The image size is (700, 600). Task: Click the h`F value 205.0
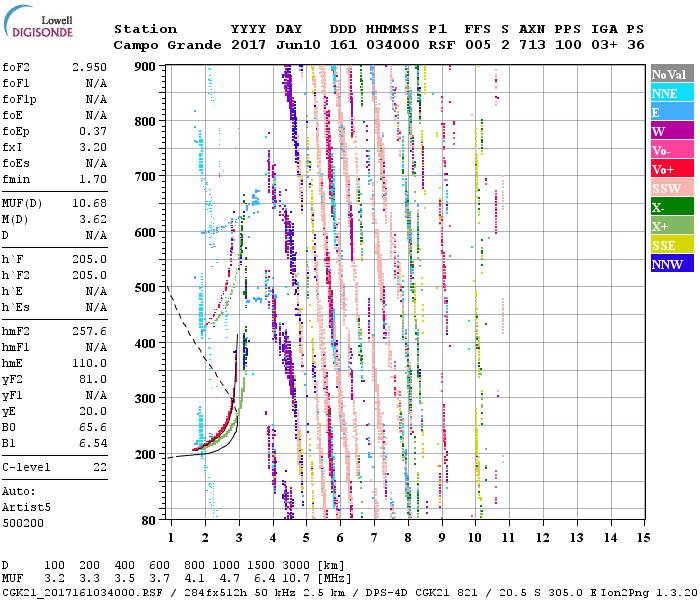click(x=90, y=259)
